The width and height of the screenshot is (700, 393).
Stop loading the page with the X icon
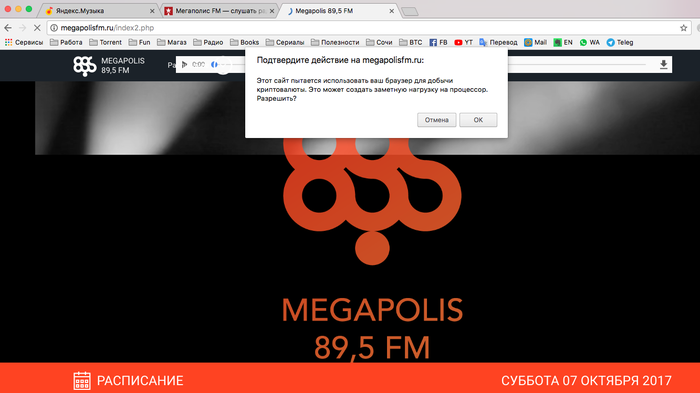point(37,28)
